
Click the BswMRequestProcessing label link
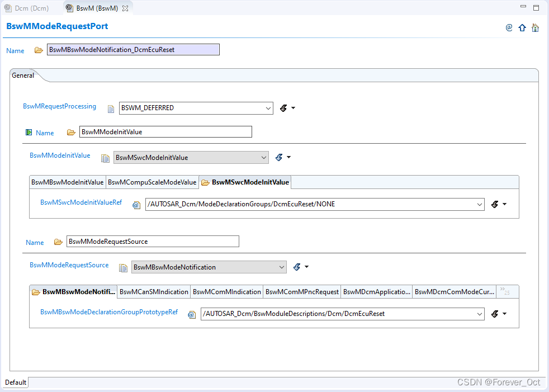click(x=59, y=106)
